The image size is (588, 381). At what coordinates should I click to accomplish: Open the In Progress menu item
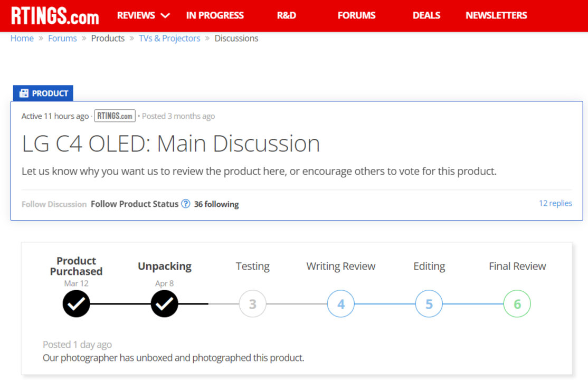(x=215, y=15)
